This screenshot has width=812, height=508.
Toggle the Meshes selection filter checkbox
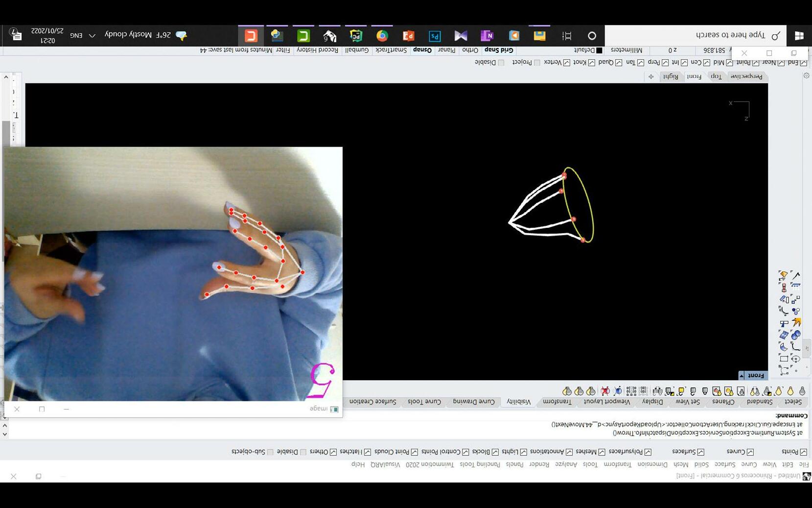coord(602,452)
